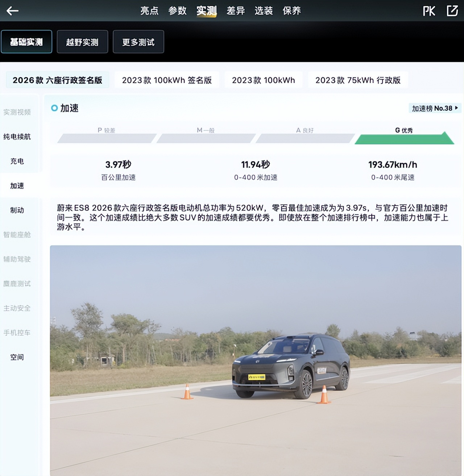Jump to 智能座舱 section
Viewport: 464px width, 476px height.
point(17,235)
